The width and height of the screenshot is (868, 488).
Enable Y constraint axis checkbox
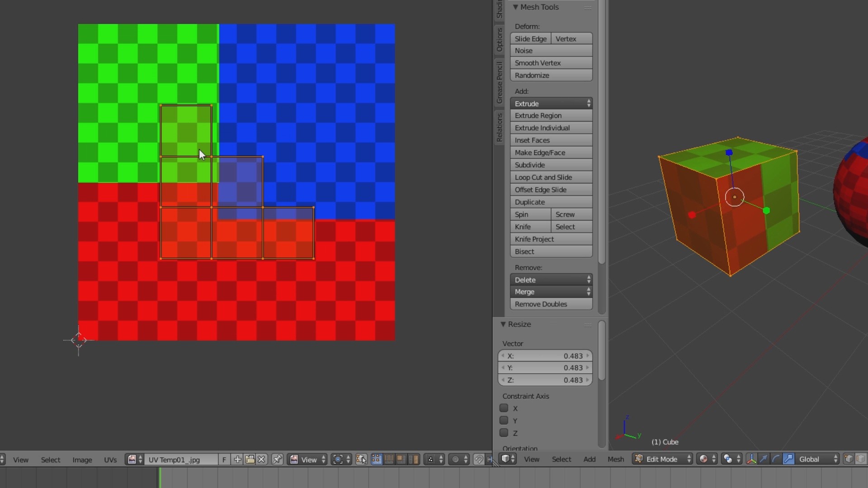(504, 421)
